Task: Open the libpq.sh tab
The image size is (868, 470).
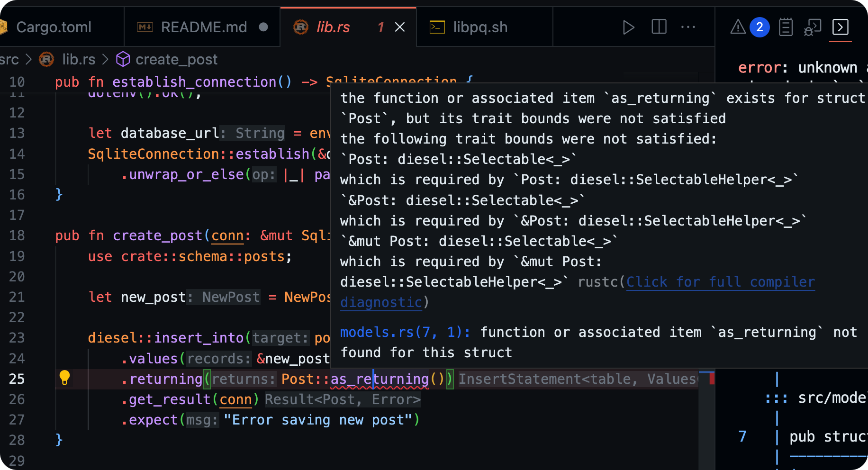Action: pos(480,27)
